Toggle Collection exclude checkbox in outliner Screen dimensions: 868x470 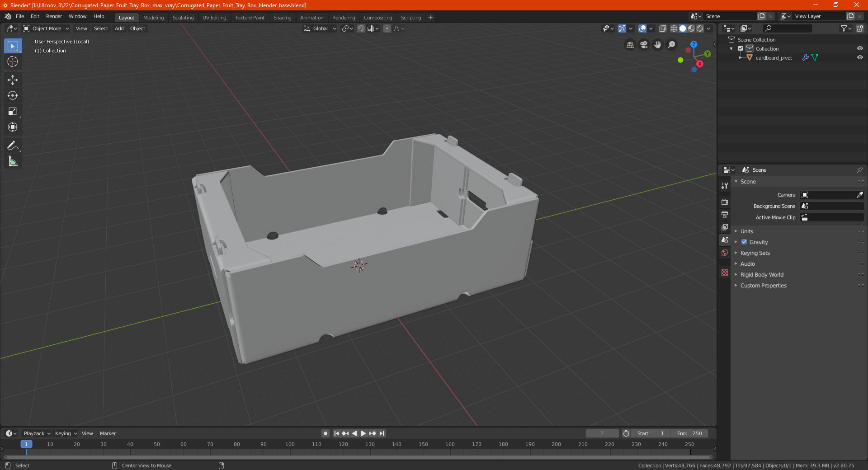click(x=741, y=48)
